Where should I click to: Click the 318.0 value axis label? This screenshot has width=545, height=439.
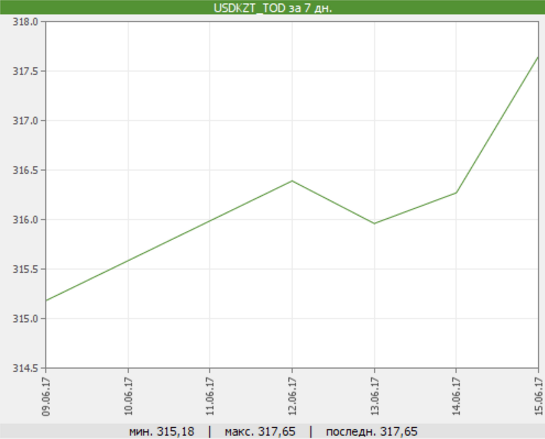click(25, 22)
